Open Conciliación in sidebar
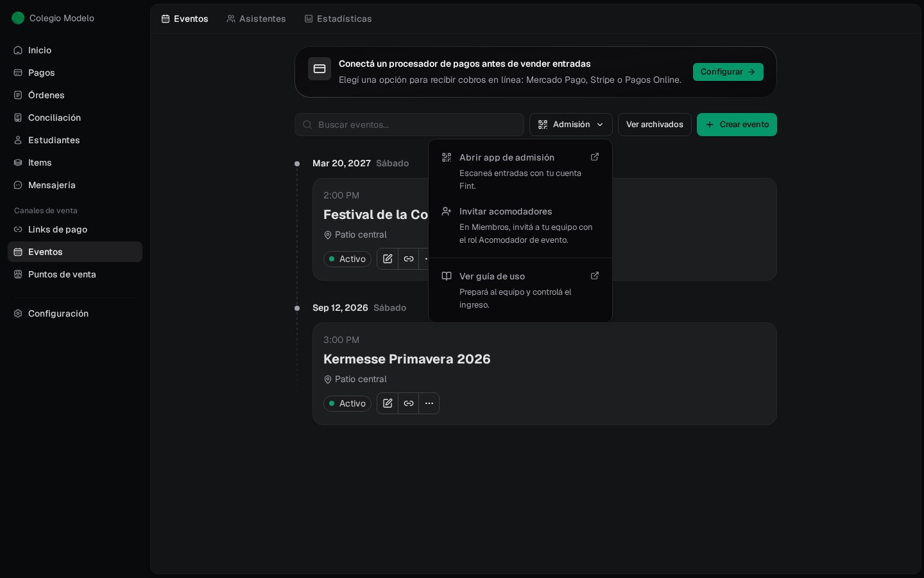Image resolution: width=924 pixels, height=578 pixels. click(75, 118)
